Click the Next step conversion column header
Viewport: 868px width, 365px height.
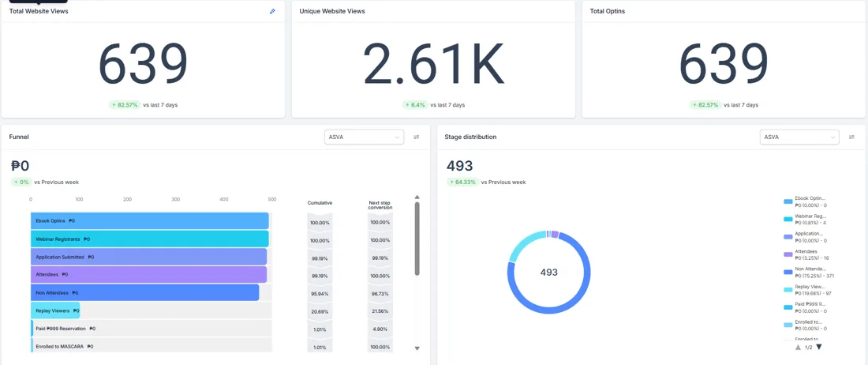pyautogui.click(x=380, y=205)
